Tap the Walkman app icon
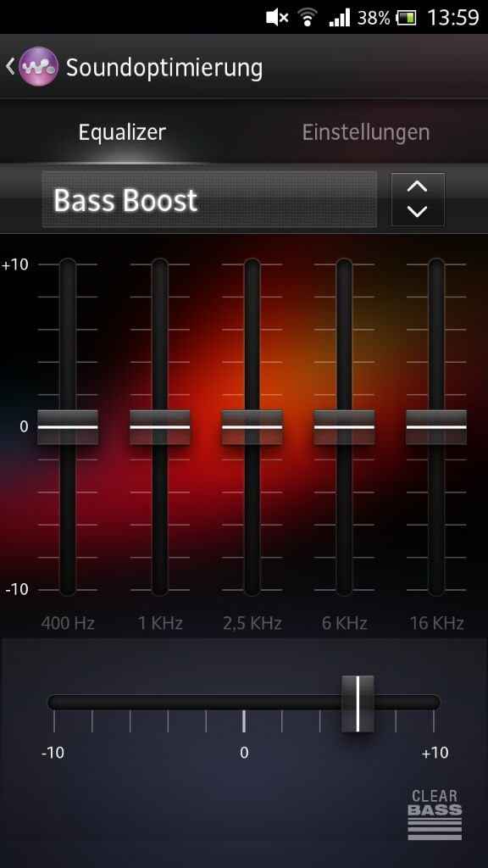The width and height of the screenshot is (488, 868). click(x=38, y=66)
